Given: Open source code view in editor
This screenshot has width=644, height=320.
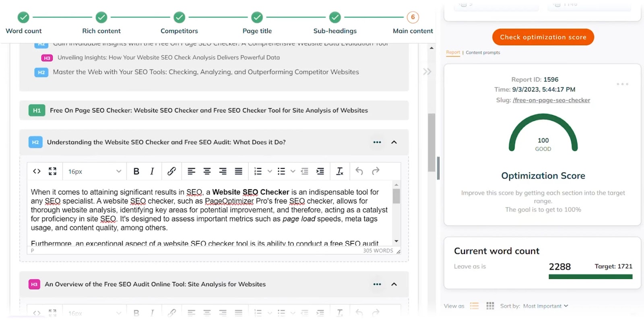Looking at the screenshot, I should click(37, 171).
